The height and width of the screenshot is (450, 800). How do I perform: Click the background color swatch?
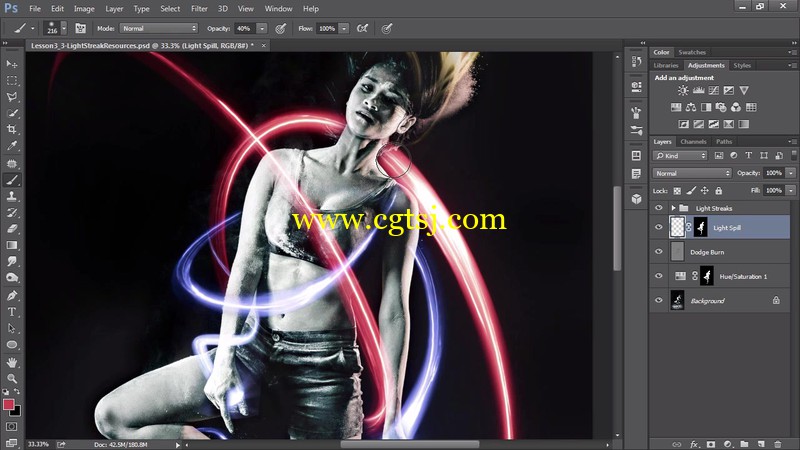pyautogui.click(x=16, y=411)
